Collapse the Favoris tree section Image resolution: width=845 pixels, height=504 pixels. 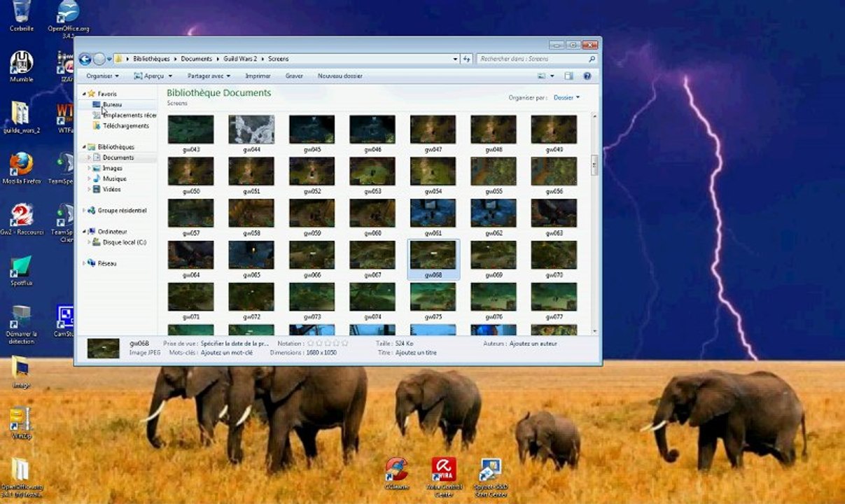[x=83, y=94]
